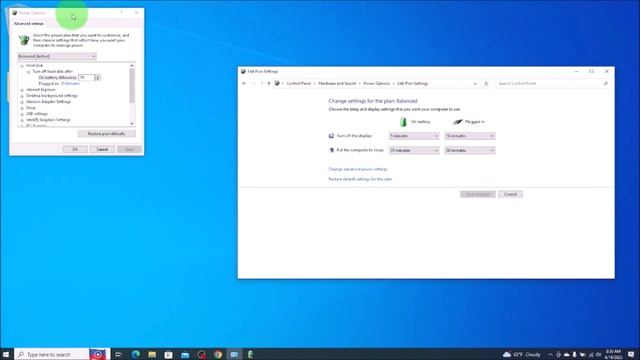
Task: Open Change advanced power settings link
Action: click(x=358, y=169)
